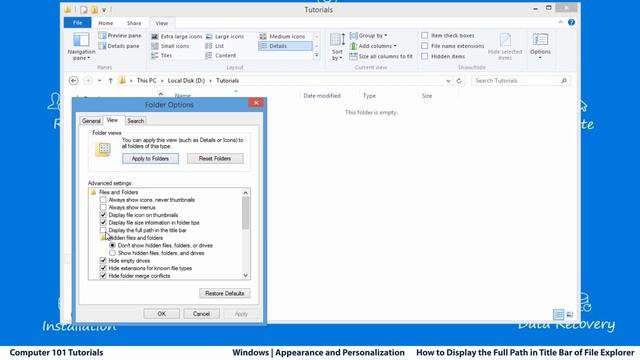The width and height of the screenshot is (640, 360).
Task: Click the advanced settings scrollbar down arrow
Action: pos(245,276)
